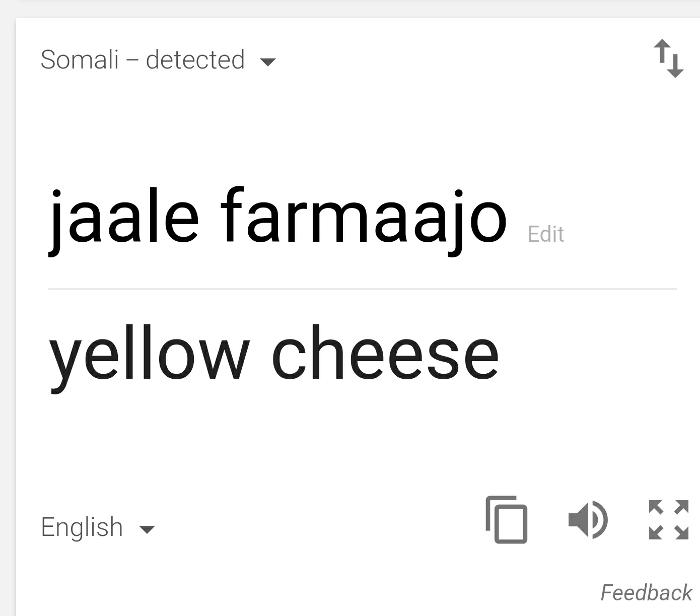Expand the English target language dropdown arrow
This screenshot has height=616, width=700.
147,529
